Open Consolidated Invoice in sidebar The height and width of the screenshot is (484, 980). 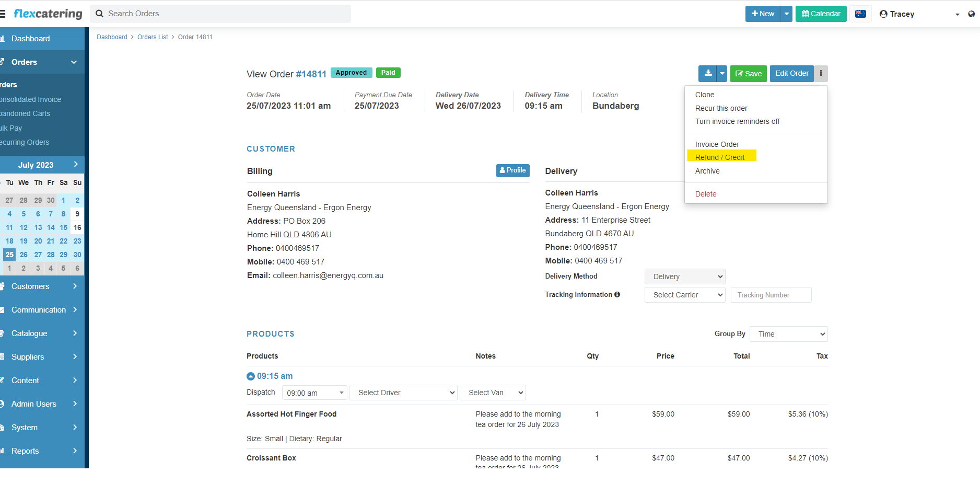click(30, 99)
